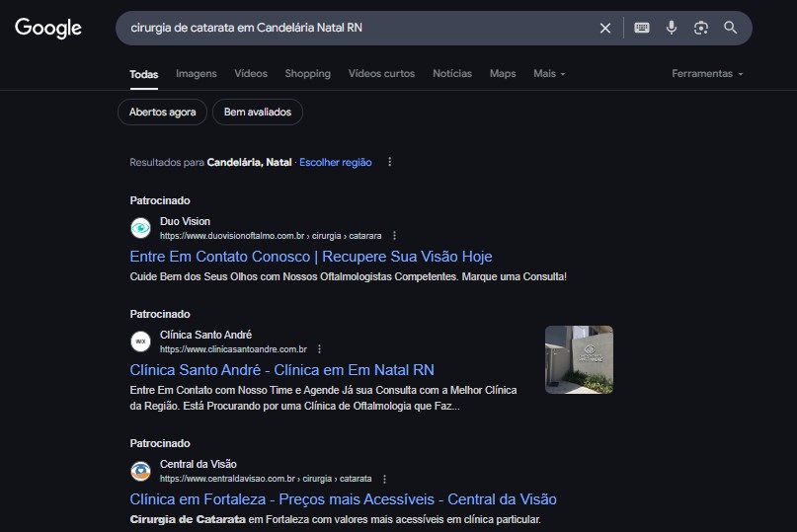Click the magnifying glass search icon
This screenshot has width=797, height=532.
coord(731,28)
